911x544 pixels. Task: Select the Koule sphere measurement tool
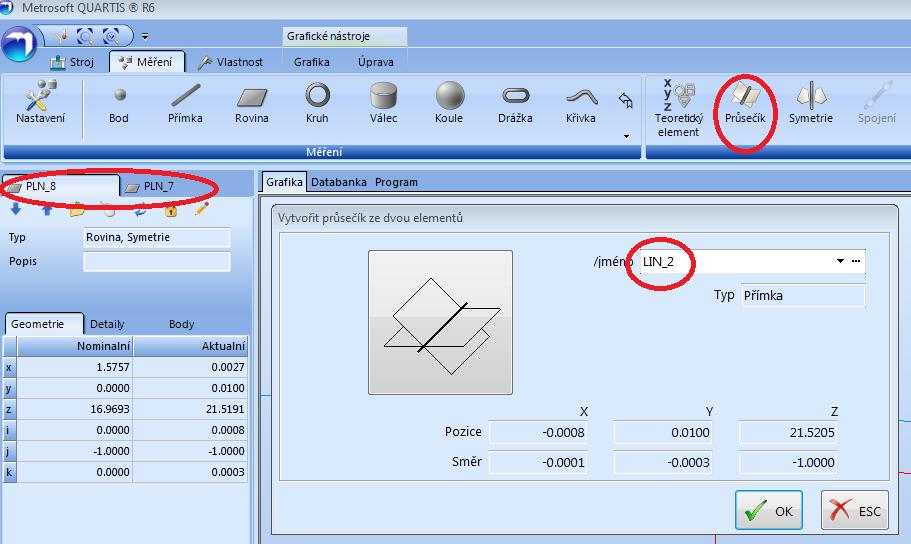(449, 103)
